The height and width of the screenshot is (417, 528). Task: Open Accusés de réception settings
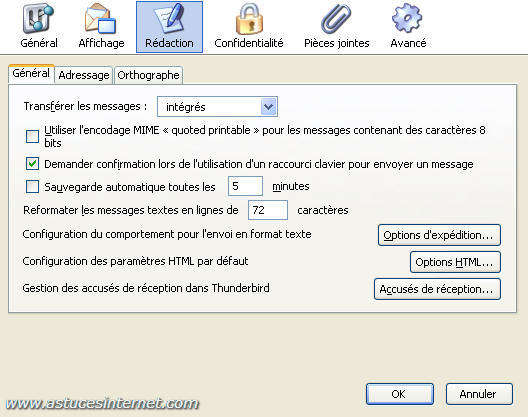click(x=437, y=289)
